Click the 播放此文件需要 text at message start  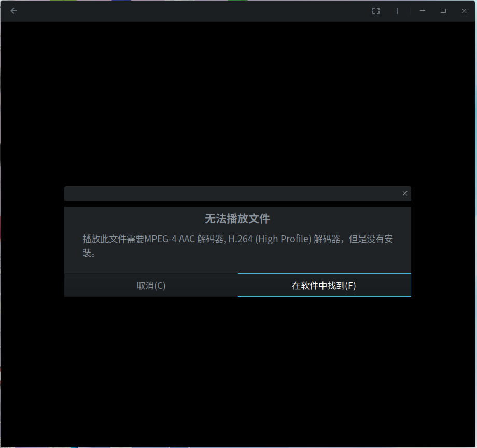click(x=113, y=239)
